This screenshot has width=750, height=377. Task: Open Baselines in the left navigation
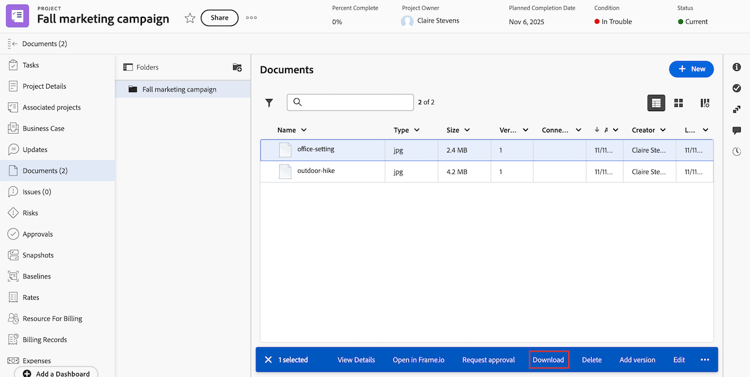pyautogui.click(x=57, y=276)
